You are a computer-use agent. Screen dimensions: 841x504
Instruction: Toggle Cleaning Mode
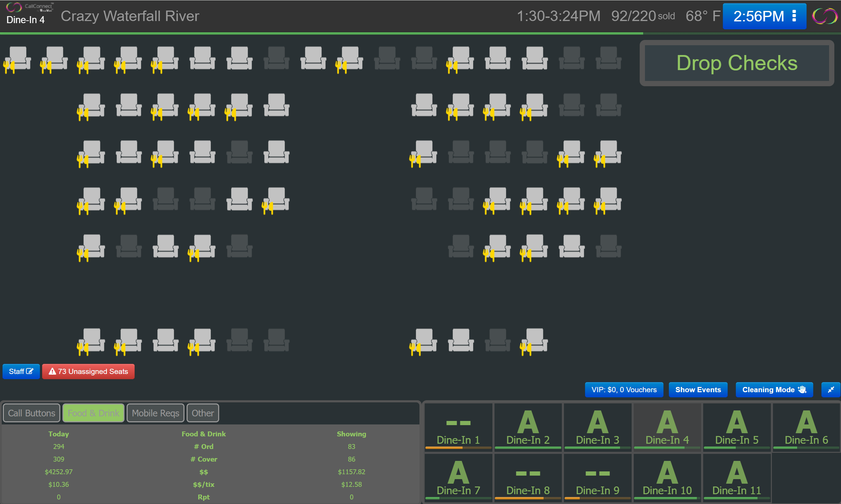click(x=774, y=390)
